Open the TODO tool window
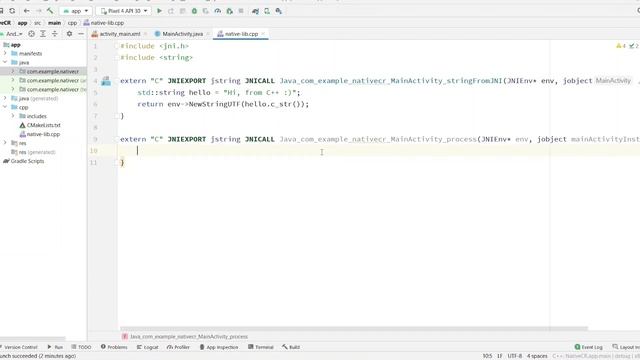This screenshot has width=640, height=360. (x=81, y=347)
